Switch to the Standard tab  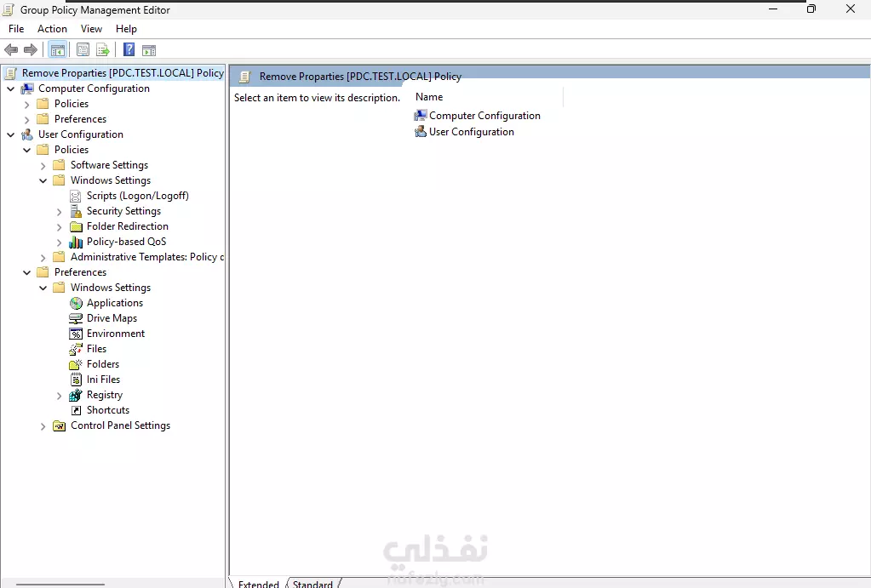(x=312, y=584)
